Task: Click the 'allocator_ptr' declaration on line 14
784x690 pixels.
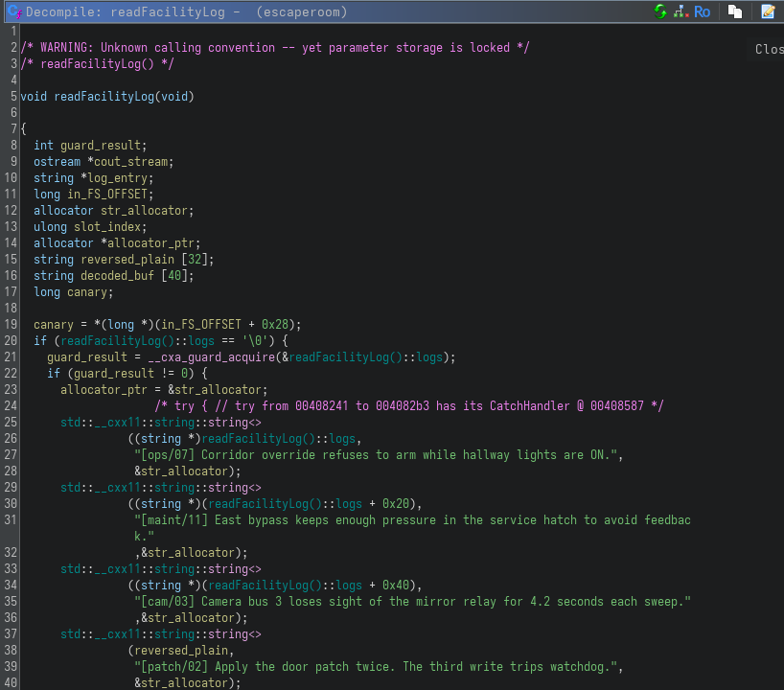Action: 151,243
